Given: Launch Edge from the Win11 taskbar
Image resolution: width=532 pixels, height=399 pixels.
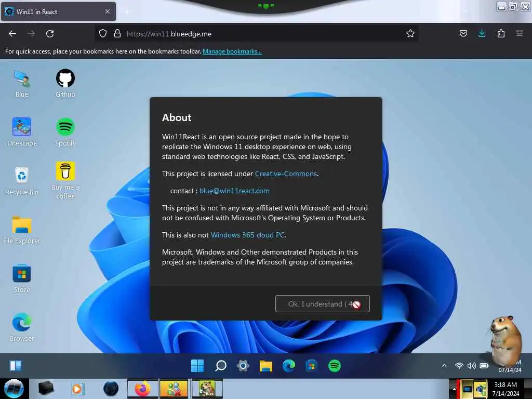Looking at the screenshot, I should pos(289,366).
